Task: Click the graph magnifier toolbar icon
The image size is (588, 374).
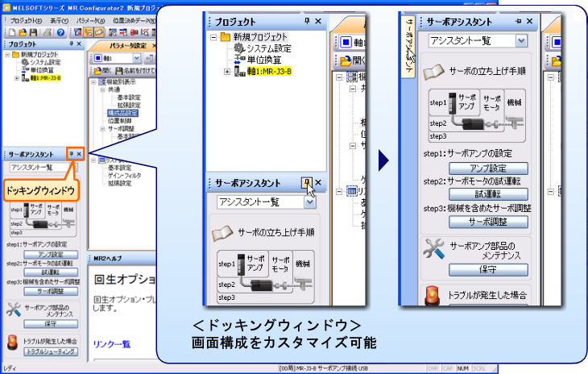Action: tap(144, 32)
